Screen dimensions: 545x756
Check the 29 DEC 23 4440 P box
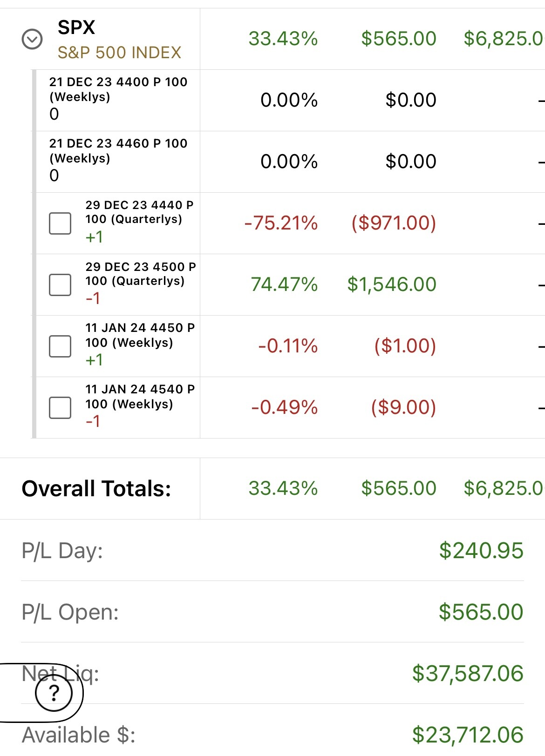tap(60, 223)
